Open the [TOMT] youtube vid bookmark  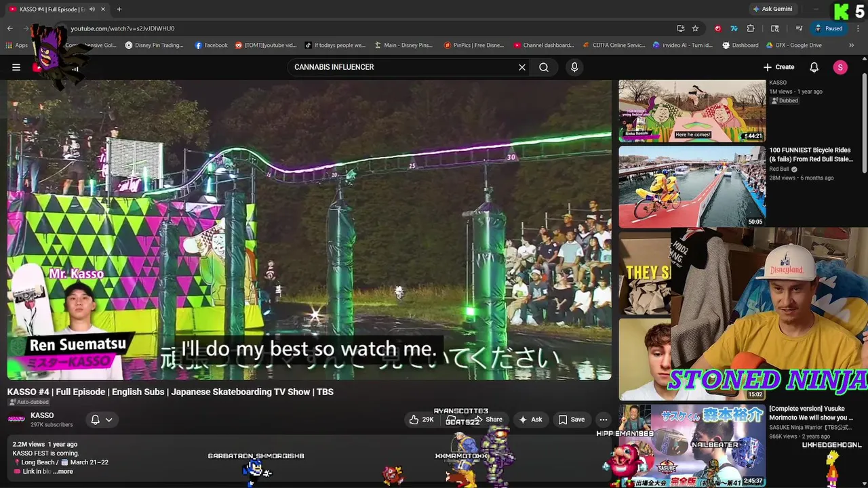[266, 45]
